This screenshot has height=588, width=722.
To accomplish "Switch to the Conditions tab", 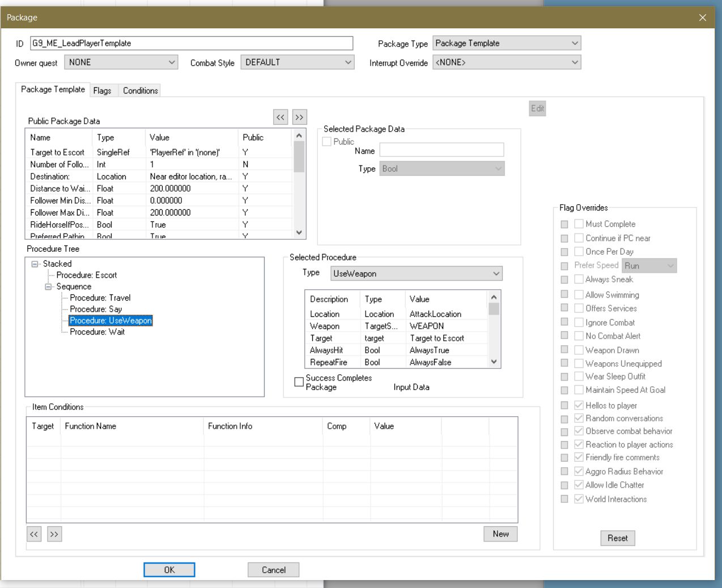I will click(139, 90).
